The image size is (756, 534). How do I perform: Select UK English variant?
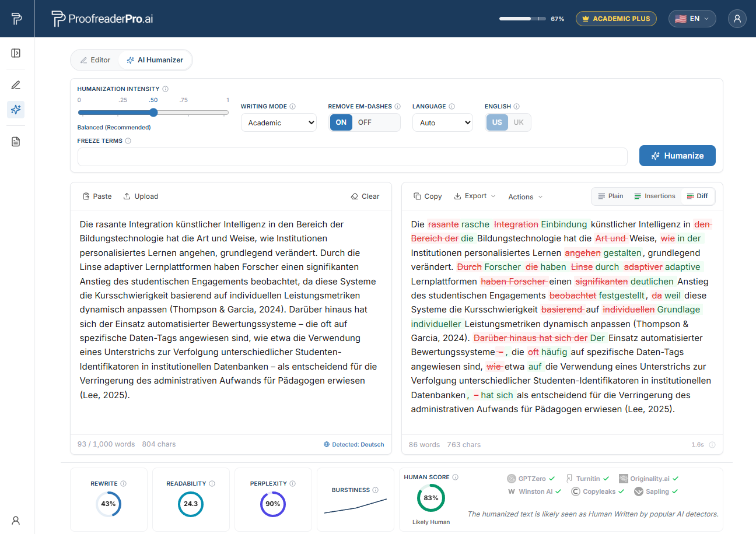(x=519, y=122)
